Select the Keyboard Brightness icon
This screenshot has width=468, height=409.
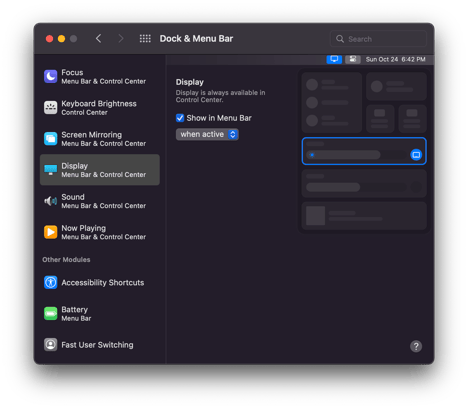click(x=51, y=107)
